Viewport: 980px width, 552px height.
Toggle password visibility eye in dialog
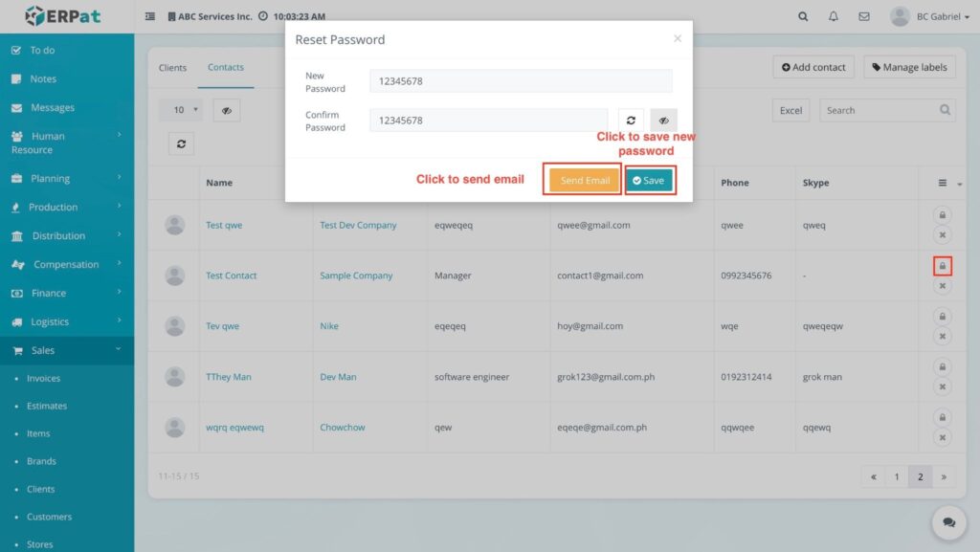[663, 121]
